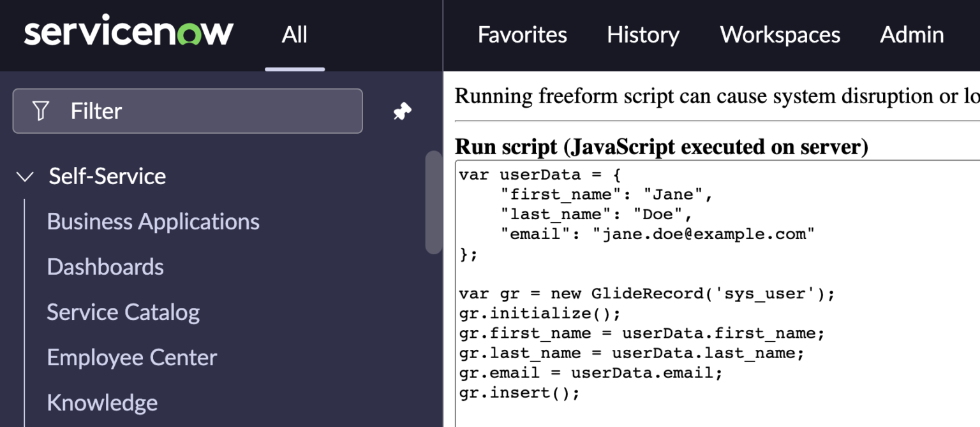Navigate to Service Catalog
Image resolution: width=980 pixels, height=427 pixels.
pos(122,312)
